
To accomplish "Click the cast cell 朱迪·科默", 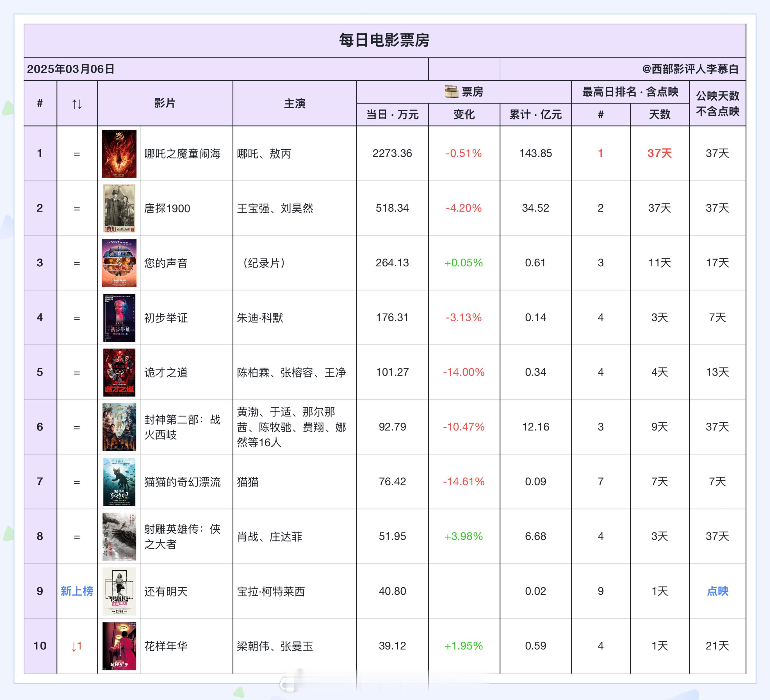I will pyautogui.click(x=260, y=317).
